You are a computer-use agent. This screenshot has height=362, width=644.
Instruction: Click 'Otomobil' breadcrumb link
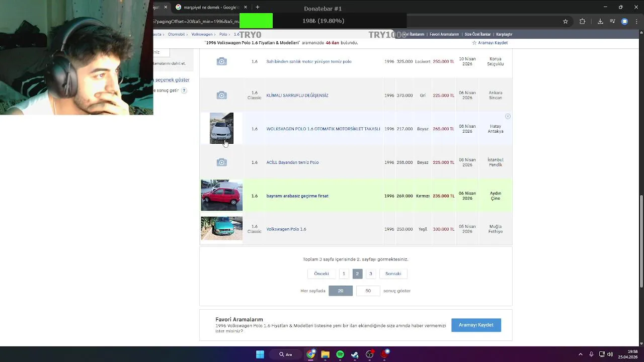(x=177, y=34)
